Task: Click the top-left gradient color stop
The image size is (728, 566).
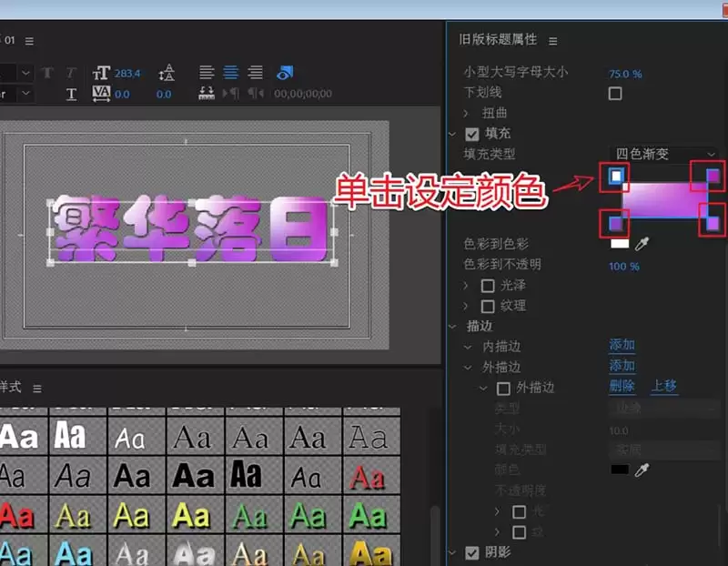Action: tap(616, 176)
